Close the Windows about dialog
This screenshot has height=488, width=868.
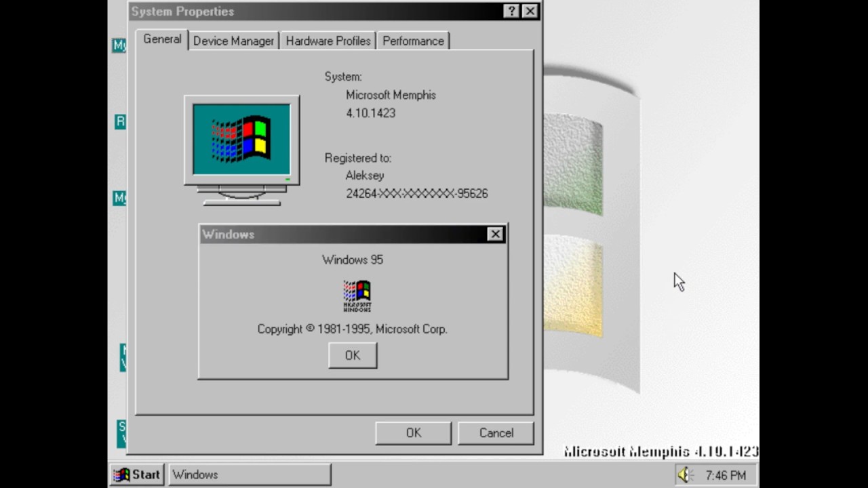point(496,234)
